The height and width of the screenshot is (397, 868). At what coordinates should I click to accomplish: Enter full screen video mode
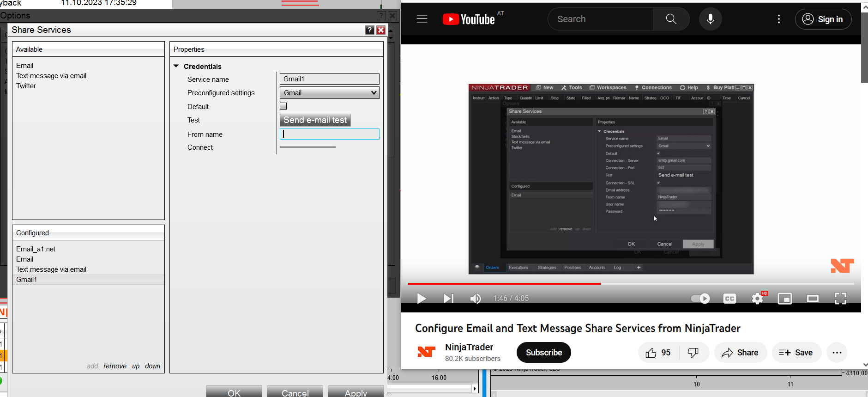[x=840, y=299]
